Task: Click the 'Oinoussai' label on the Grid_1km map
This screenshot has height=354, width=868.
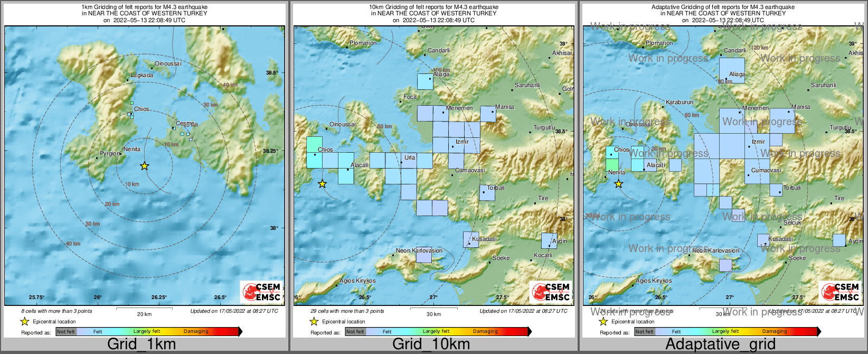Action: (x=168, y=63)
